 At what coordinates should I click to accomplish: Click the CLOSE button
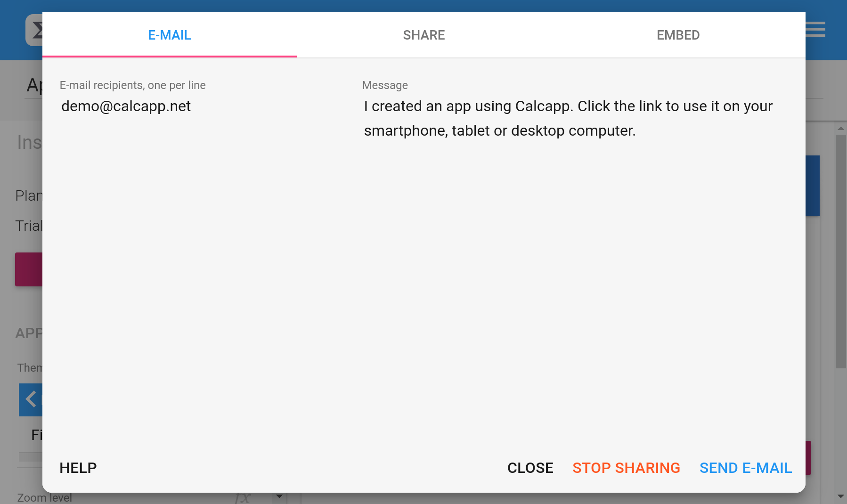pos(530,468)
